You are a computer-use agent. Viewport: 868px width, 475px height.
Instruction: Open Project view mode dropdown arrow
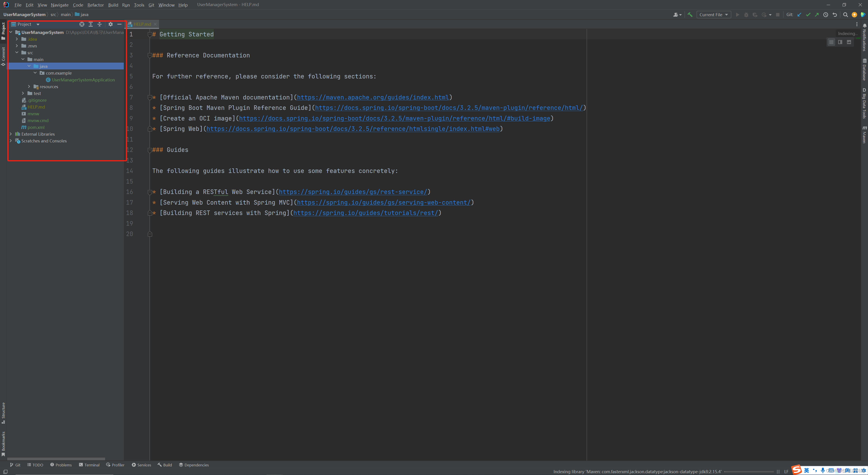click(38, 24)
